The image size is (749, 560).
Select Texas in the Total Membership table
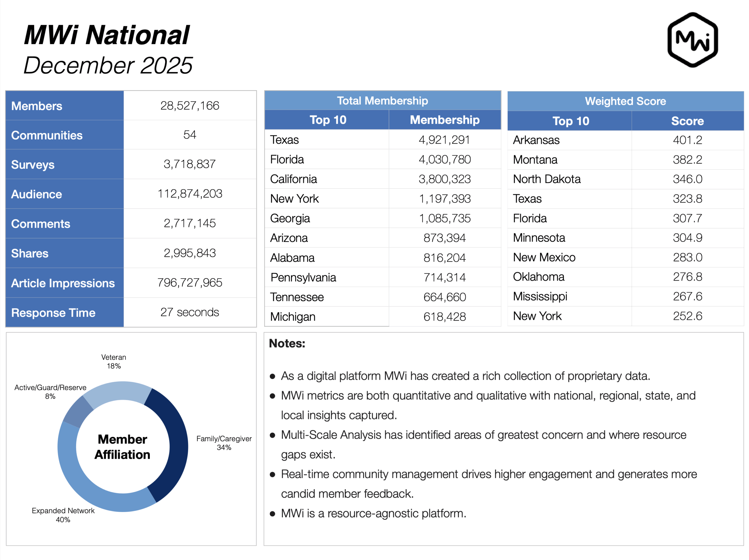284,140
